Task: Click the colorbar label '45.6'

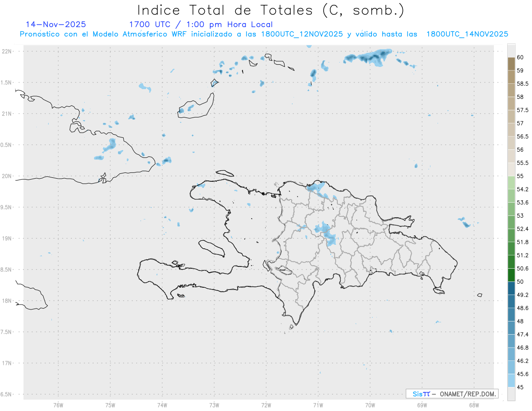Action: point(523,374)
